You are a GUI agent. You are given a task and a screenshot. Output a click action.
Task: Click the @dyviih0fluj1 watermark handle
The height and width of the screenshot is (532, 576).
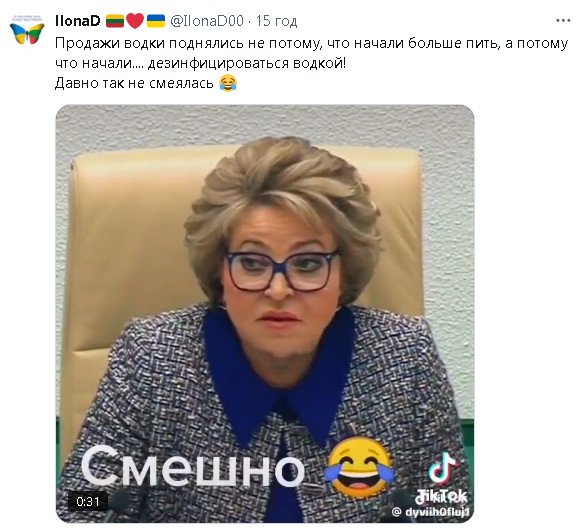430,512
